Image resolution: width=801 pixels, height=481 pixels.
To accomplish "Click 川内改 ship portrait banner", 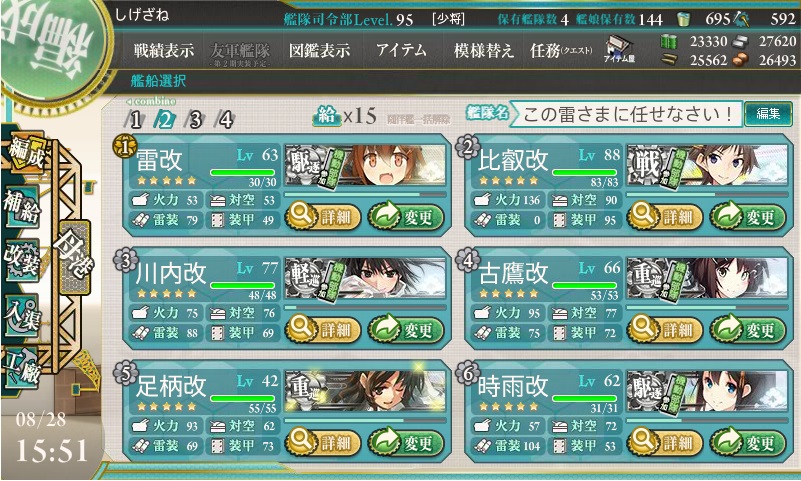I will pyautogui.click(x=365, y=278).
